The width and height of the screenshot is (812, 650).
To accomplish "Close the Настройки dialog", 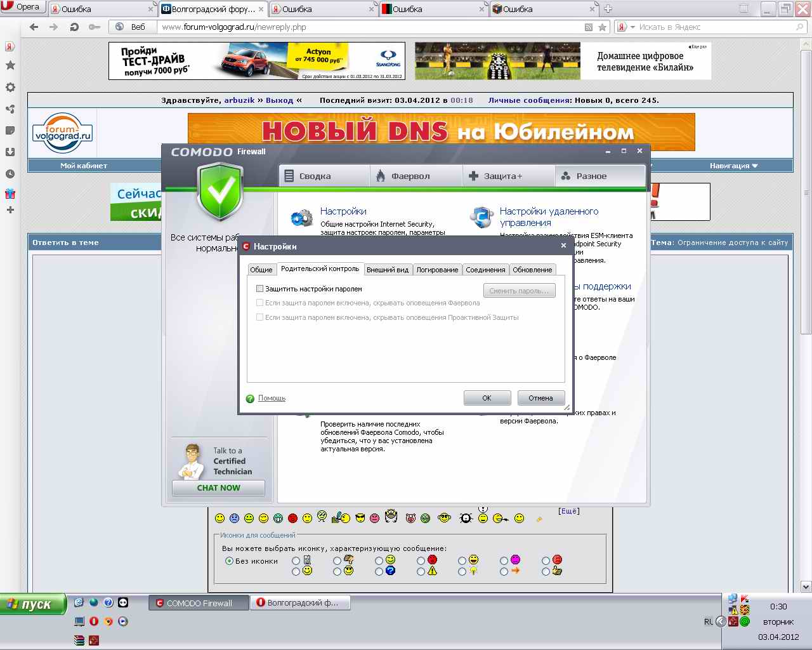I will point(563,246).
